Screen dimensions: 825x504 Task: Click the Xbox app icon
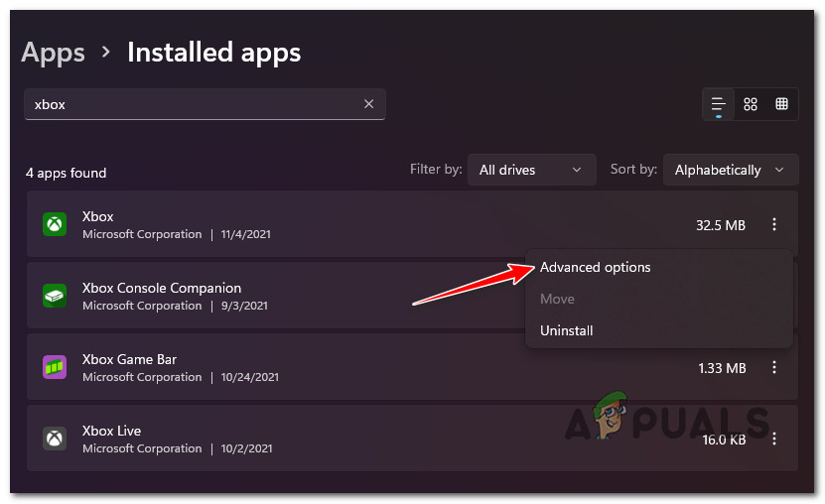coord(55,225)
